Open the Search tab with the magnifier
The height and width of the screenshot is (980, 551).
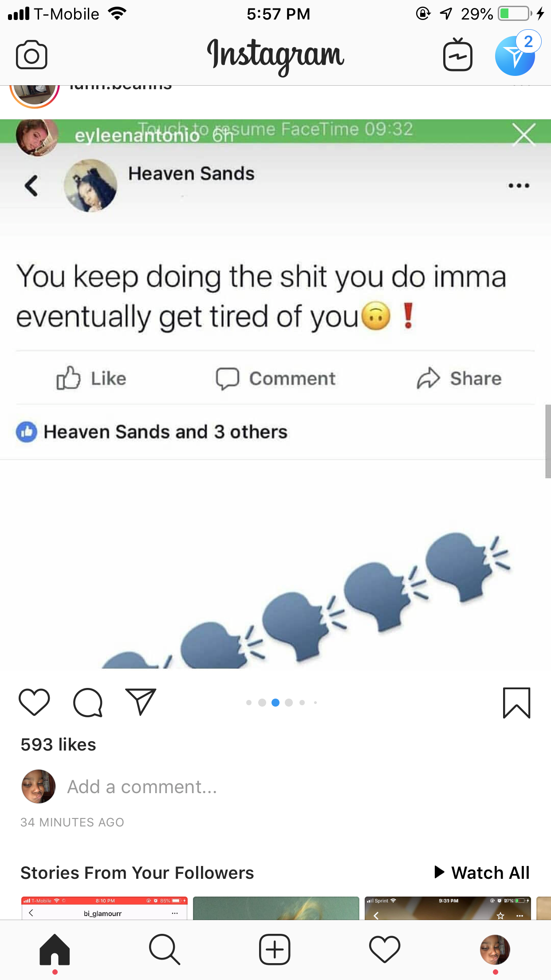(165, 950)
